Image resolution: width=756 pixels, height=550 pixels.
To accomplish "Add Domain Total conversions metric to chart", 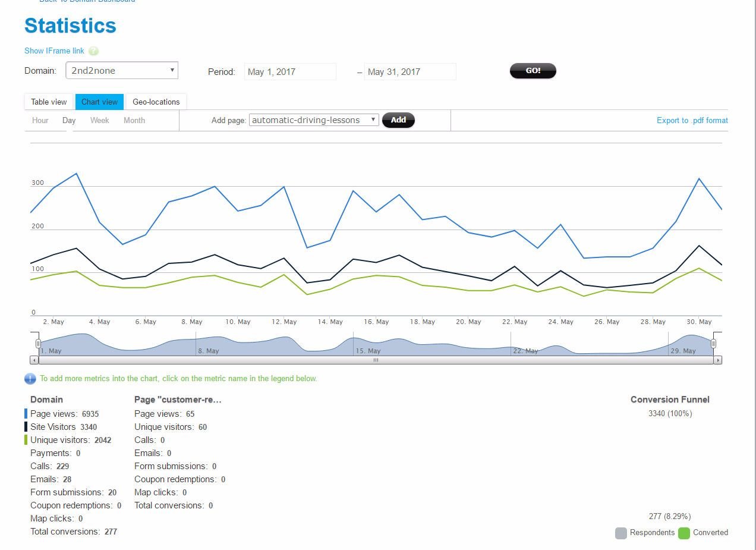I will (x=74, y=532).
